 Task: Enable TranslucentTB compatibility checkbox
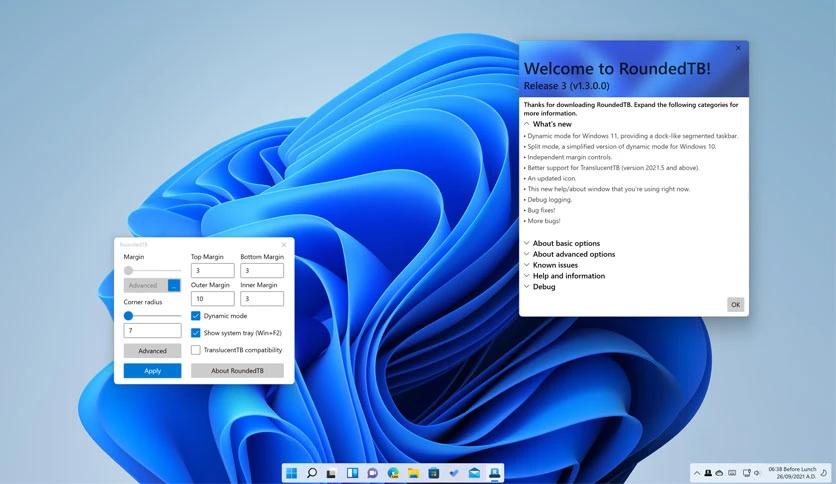point(196,350)
